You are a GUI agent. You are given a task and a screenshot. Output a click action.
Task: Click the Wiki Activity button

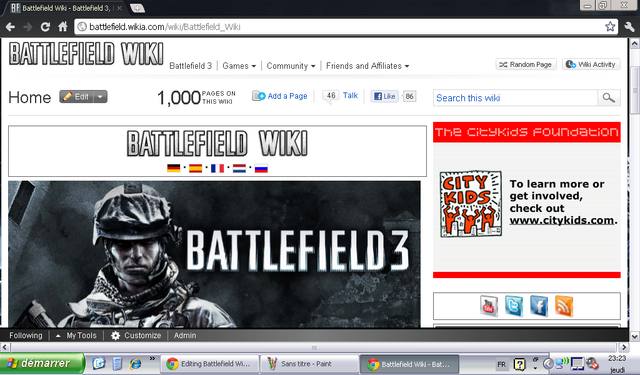tap(591, 64)
